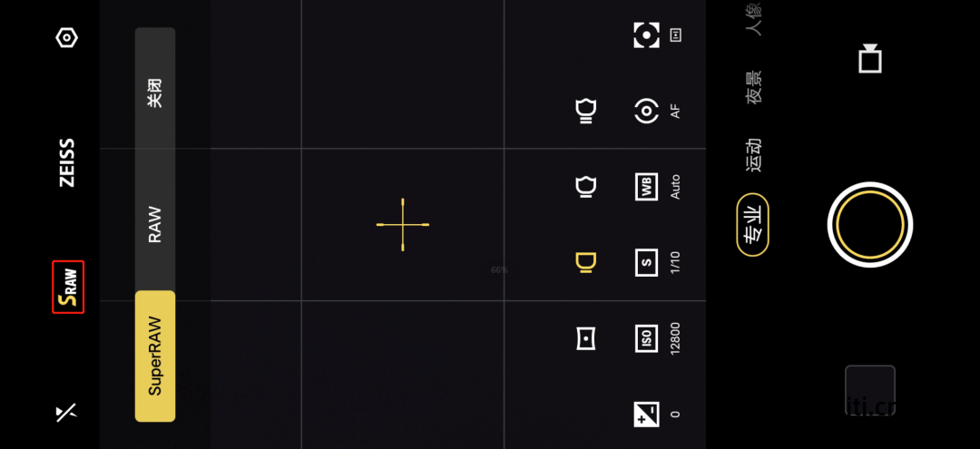Open the shutter speed S 1/10 setting
Viewport: 980px width, 449px height.
click(x=646, y=263)
